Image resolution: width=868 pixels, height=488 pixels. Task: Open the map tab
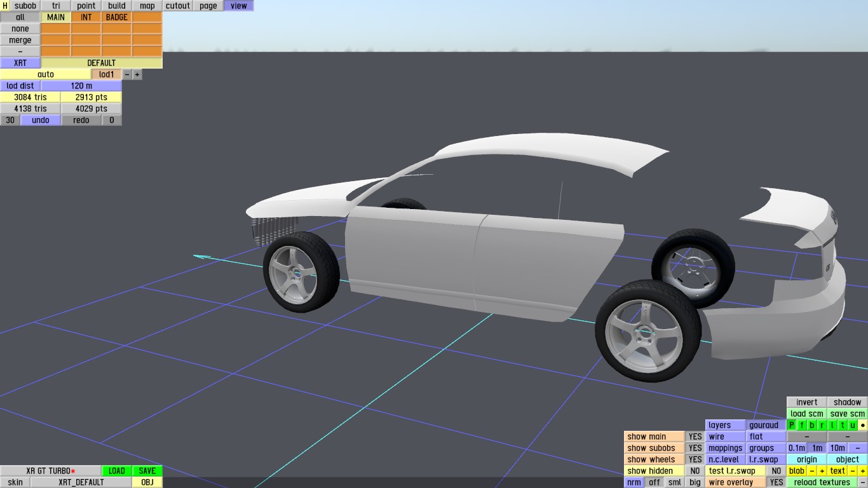(x=147, y=6)
